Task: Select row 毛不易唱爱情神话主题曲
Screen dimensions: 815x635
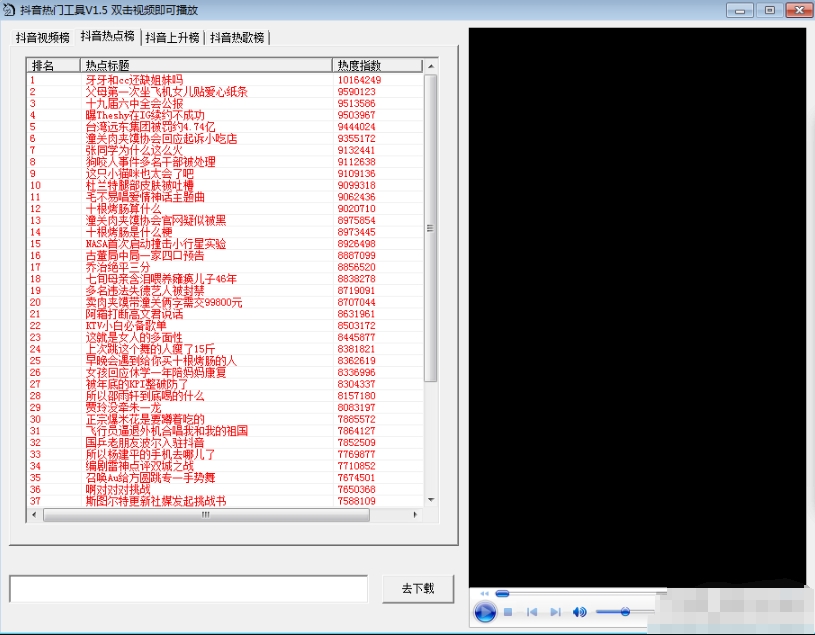Action: 225,197
